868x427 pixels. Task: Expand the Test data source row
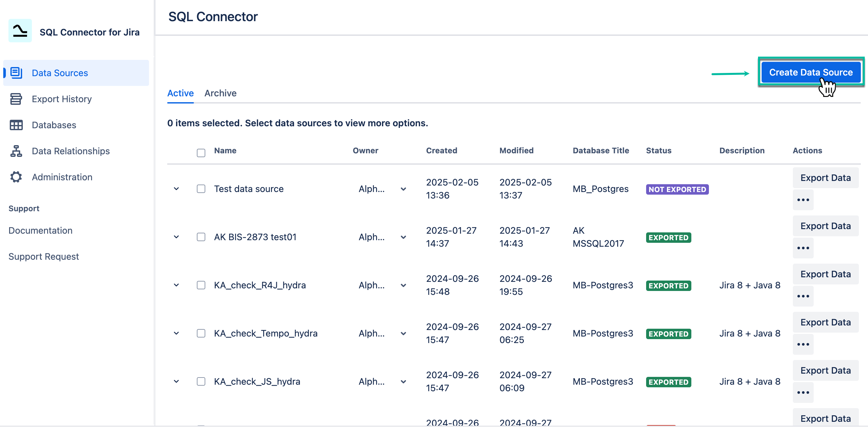pyautogui.click(x=176, y=189)
